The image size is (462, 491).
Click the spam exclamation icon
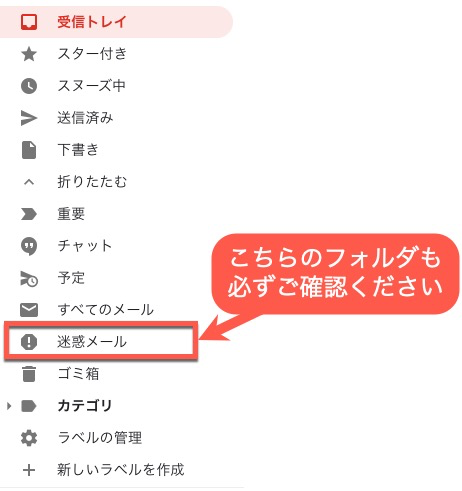(29, 342)
